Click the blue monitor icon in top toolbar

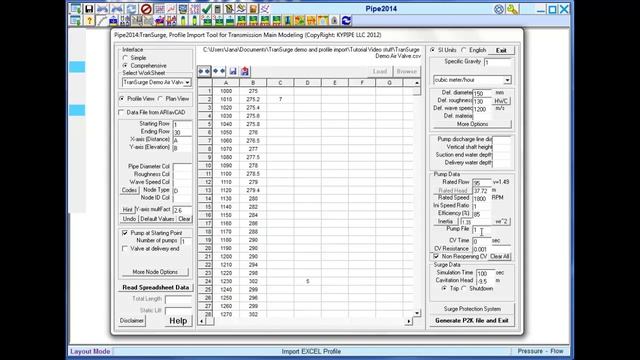183,9
